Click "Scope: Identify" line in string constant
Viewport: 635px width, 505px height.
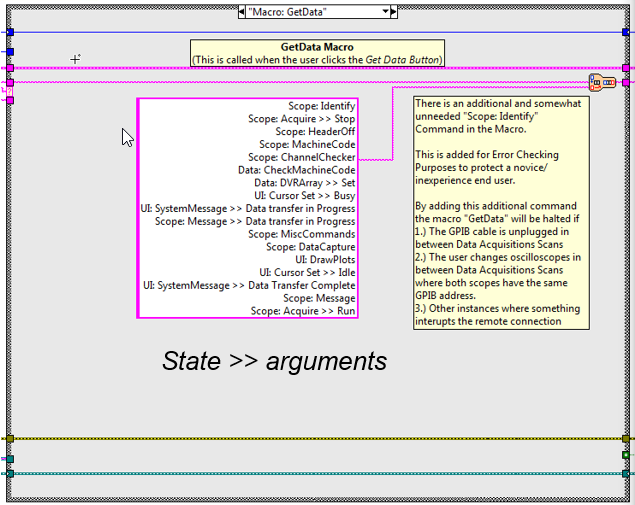321,105
